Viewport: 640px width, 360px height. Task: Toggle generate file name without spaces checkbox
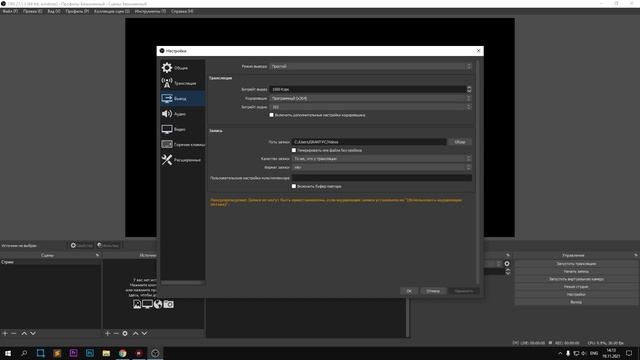click(x=294, y=150)
